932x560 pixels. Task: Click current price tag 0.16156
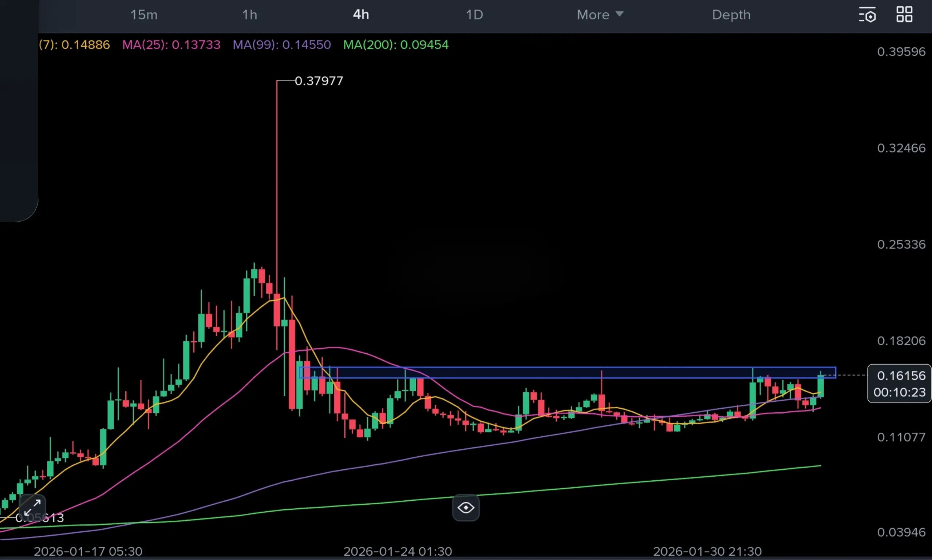[901, 376]
